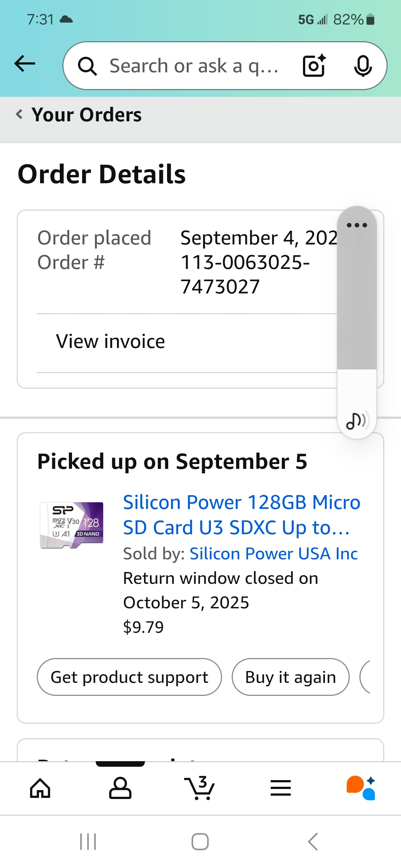The height and width of the screenshot is (868, 401).
Task: Open camera lens search icon
Action: coord(314,66)
